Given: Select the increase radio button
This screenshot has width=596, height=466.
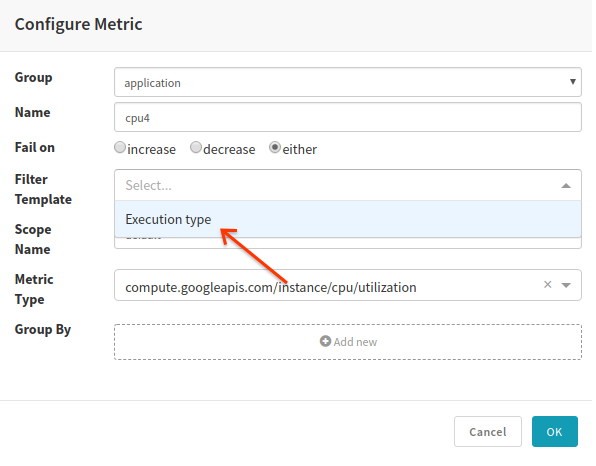Looking at the screenshot, I should click(120, 147).
